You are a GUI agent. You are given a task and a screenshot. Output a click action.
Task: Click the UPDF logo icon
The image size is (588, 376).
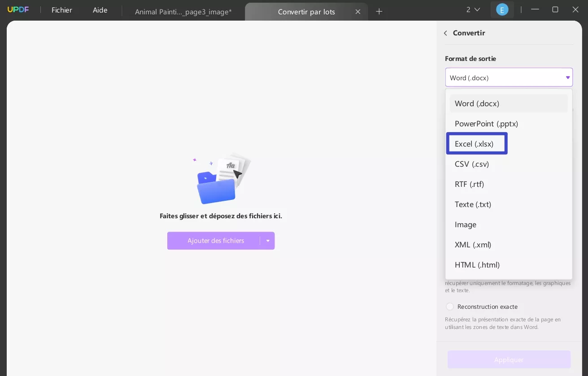point(18,9)
